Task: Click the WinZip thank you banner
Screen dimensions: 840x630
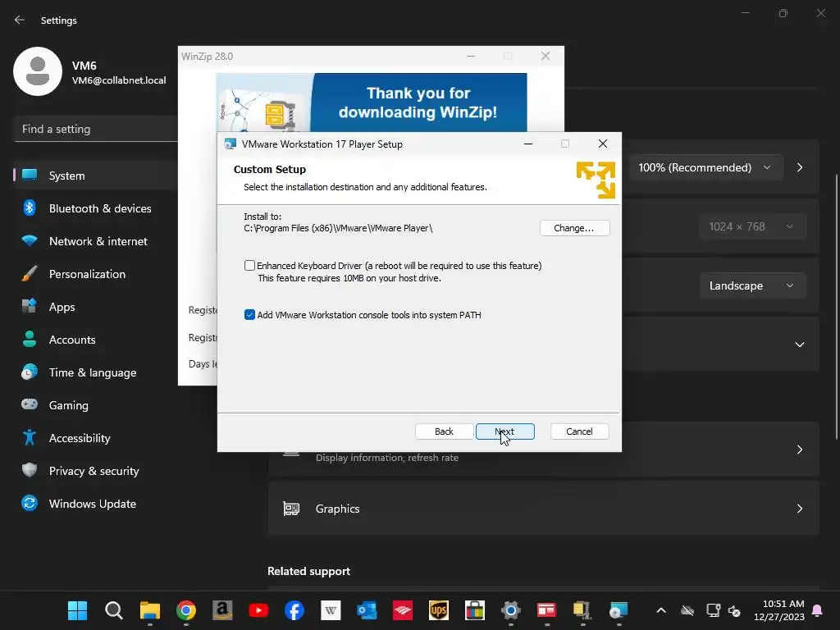Action: (372, 103)
